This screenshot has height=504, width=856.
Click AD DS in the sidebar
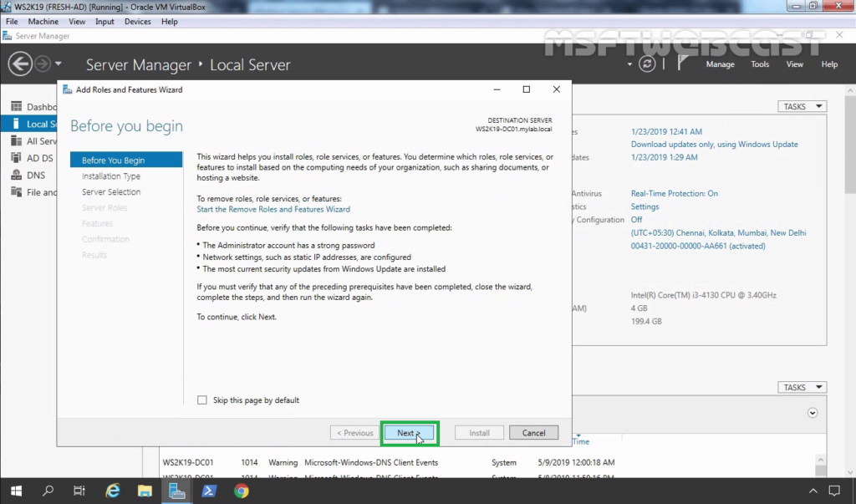pyautogui.click(x=40, y=158)
